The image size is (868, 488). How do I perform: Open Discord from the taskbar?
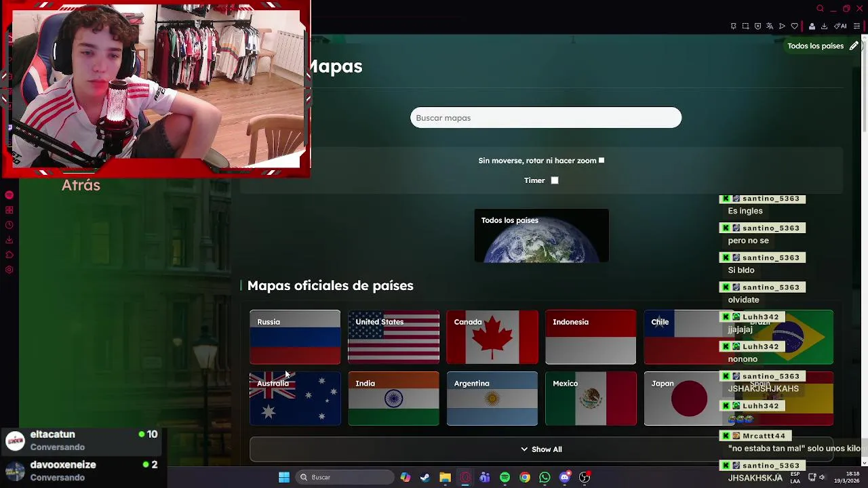tap(565, 477)
